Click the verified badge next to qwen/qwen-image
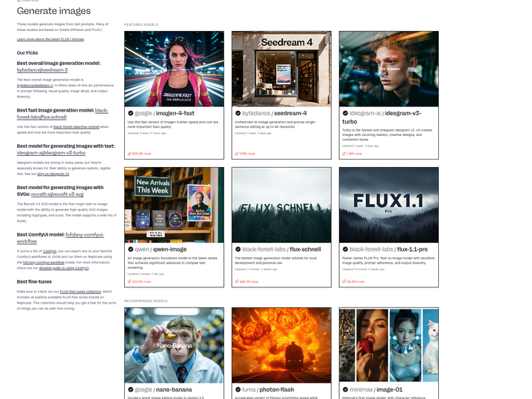This screenshot has height=399, width=532. coord(131,250)
